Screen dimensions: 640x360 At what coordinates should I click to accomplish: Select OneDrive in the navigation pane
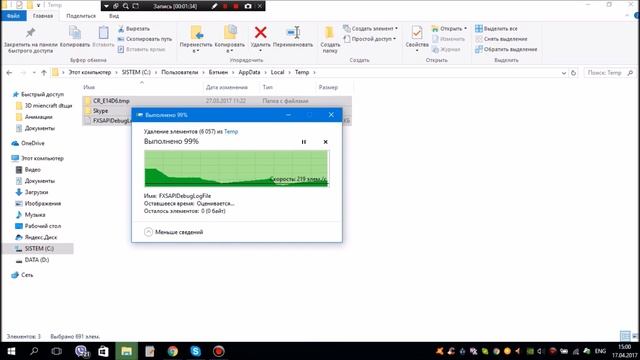(x=28, y=143)
